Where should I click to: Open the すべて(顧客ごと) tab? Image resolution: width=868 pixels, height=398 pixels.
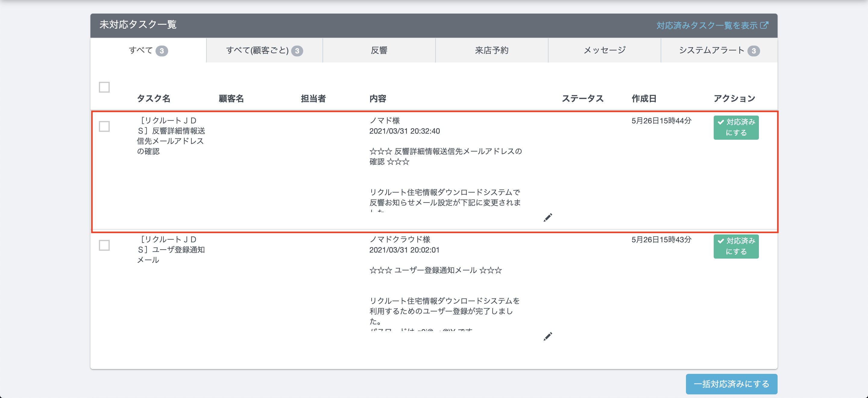pos(265,51)
